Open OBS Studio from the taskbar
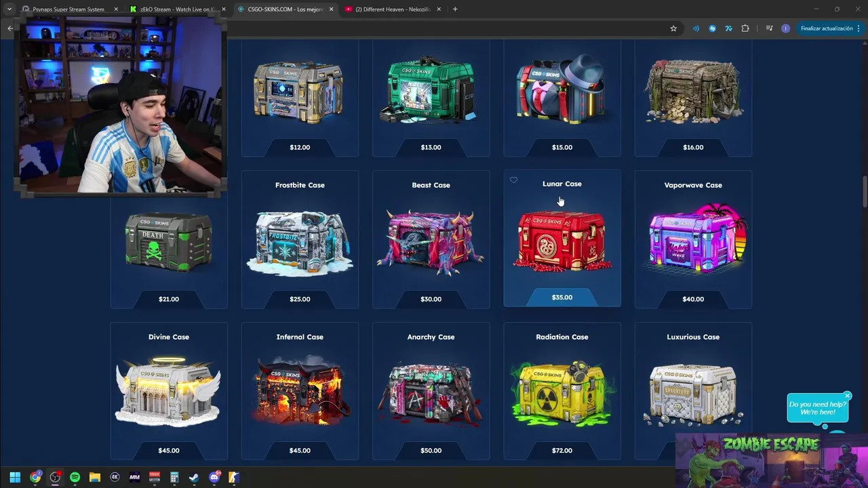Screen dimensions: 868x488 point(55,477)
